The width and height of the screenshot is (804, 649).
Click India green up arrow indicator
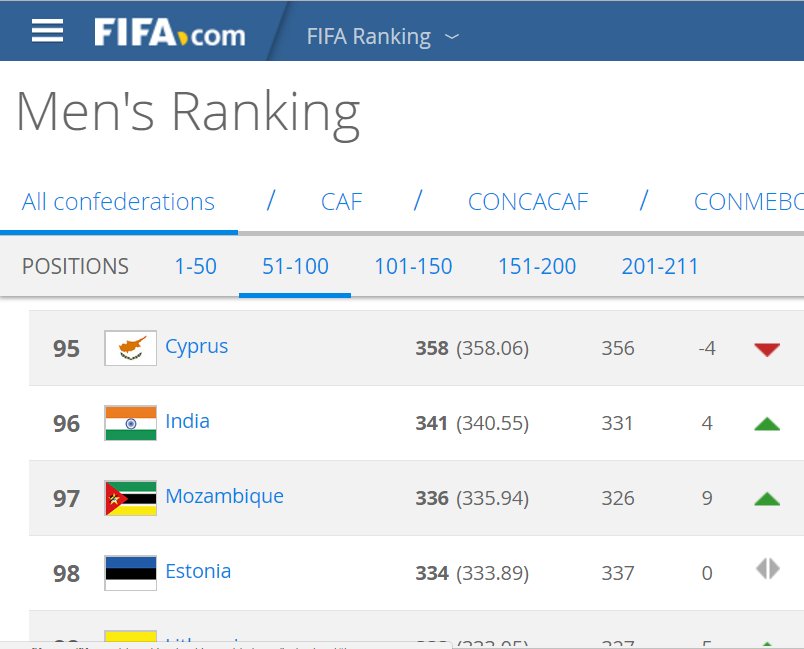pyautogui.click(x=767, y=424)
